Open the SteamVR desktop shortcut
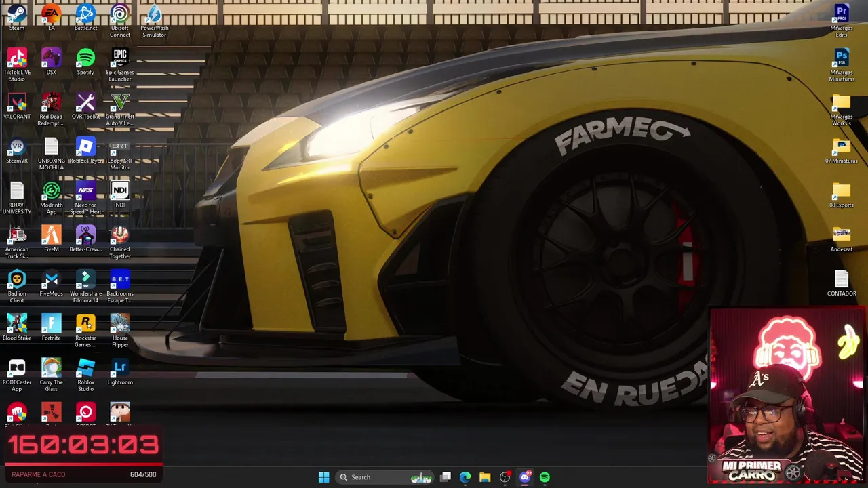 click(17, 150)
